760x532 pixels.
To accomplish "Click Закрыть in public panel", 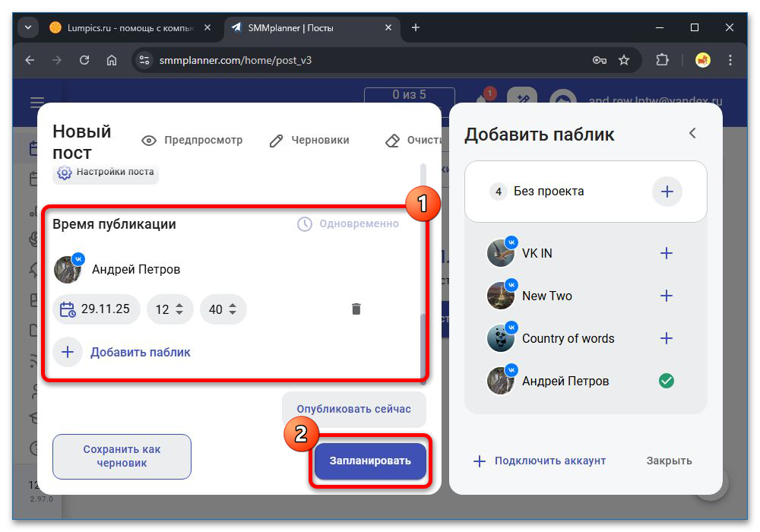I will [669, 461].
